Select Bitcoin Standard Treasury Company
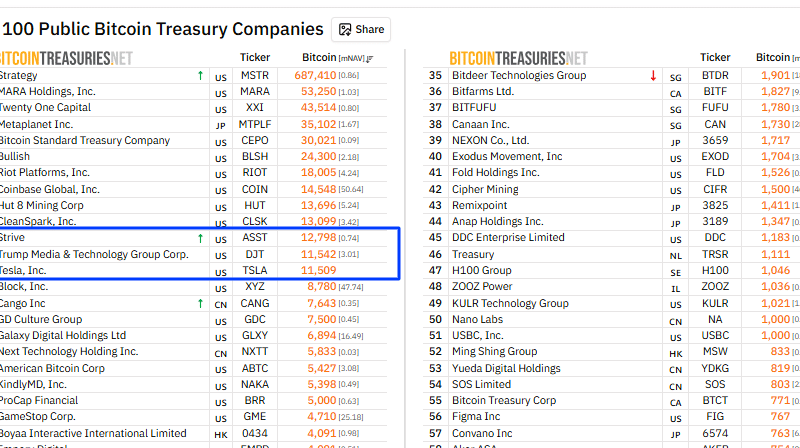 [x=85, y=140]
